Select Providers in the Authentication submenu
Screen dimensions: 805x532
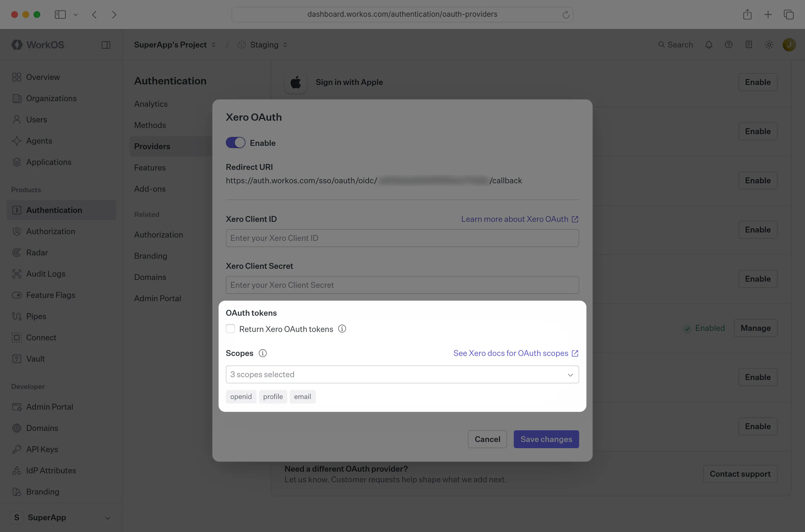(171, 147)
